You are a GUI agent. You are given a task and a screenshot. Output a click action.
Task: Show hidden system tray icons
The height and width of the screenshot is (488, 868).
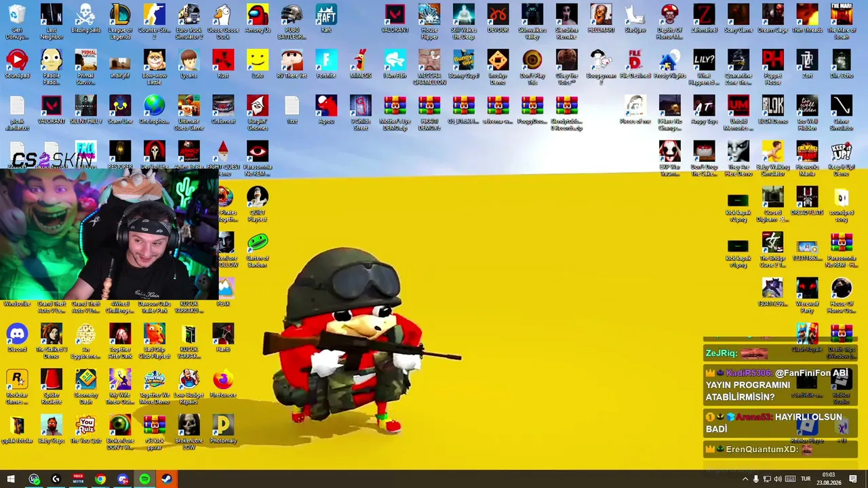coord(745,479)
